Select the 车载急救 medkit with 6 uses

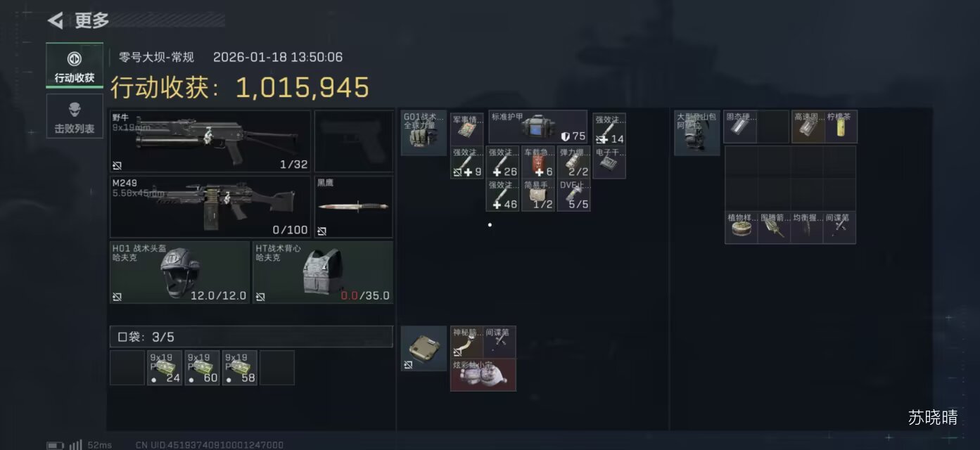(538, 162)
